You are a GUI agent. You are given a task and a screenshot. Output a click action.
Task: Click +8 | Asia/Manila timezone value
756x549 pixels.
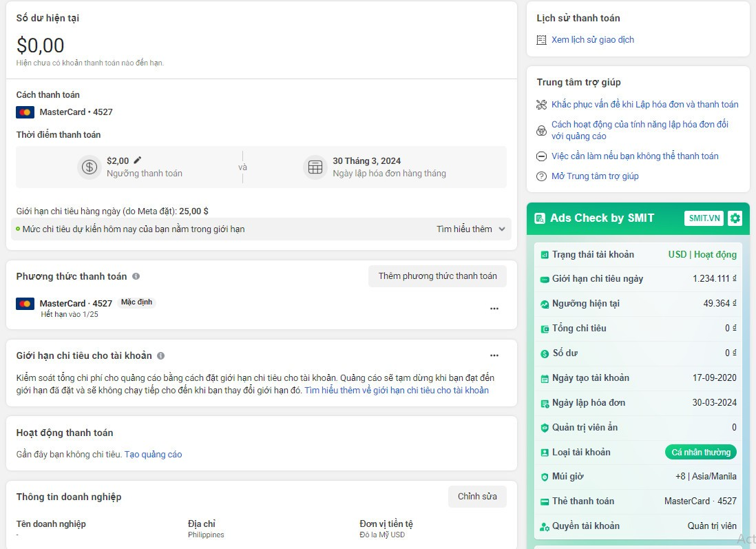click(706, 476)
